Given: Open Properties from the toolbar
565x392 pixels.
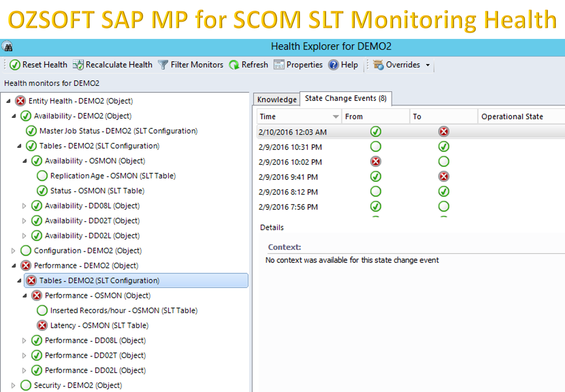Looking at the screenshot, I should point(278,64).
